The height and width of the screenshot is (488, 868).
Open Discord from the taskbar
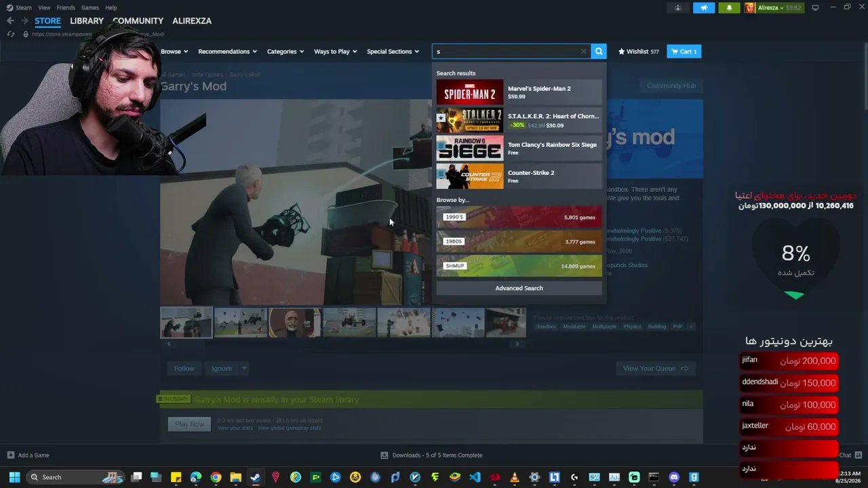point(674,477)
